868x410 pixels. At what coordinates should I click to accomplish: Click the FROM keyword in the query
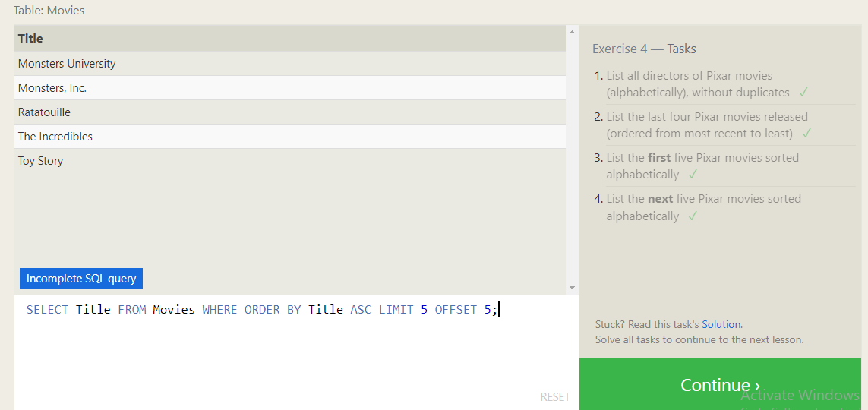132,310
